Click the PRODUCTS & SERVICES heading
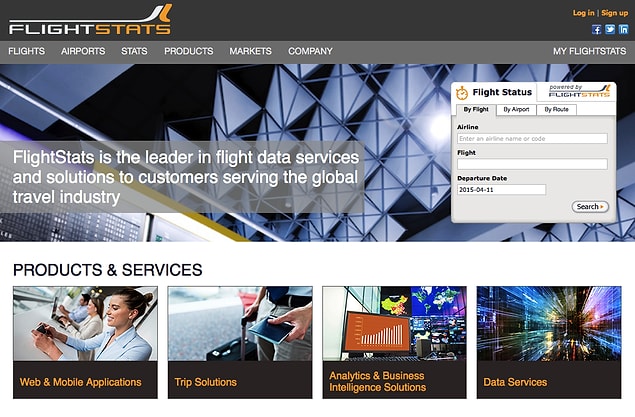635x417 pixels. [x=108, y=270]
